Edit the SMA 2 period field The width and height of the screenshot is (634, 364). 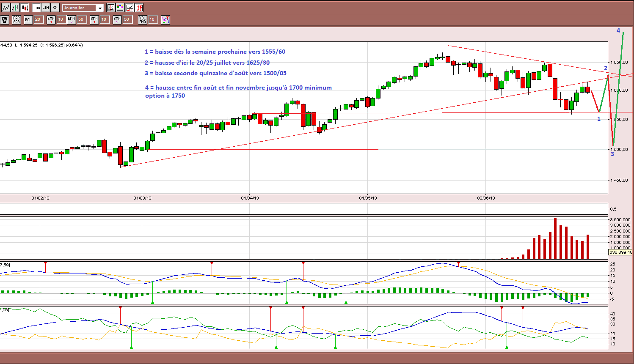point(127,19)
